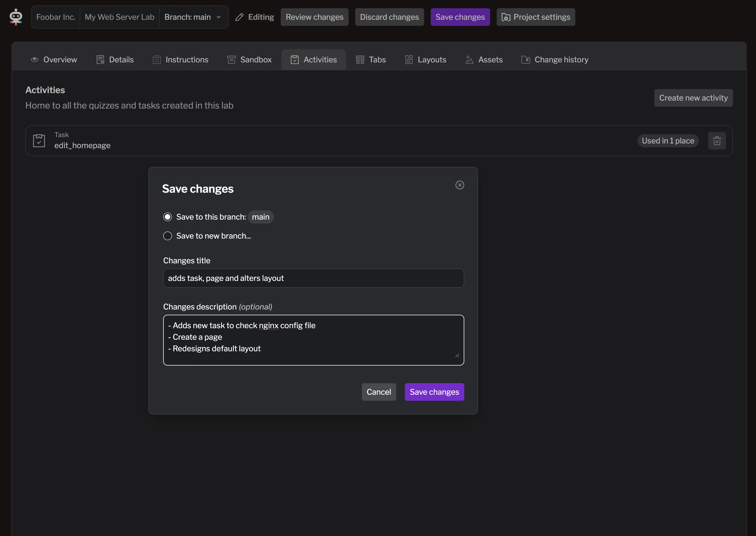The image size is (756, 536).
Task: Click the Change history folder icon
Action: (x=526, y=60)
